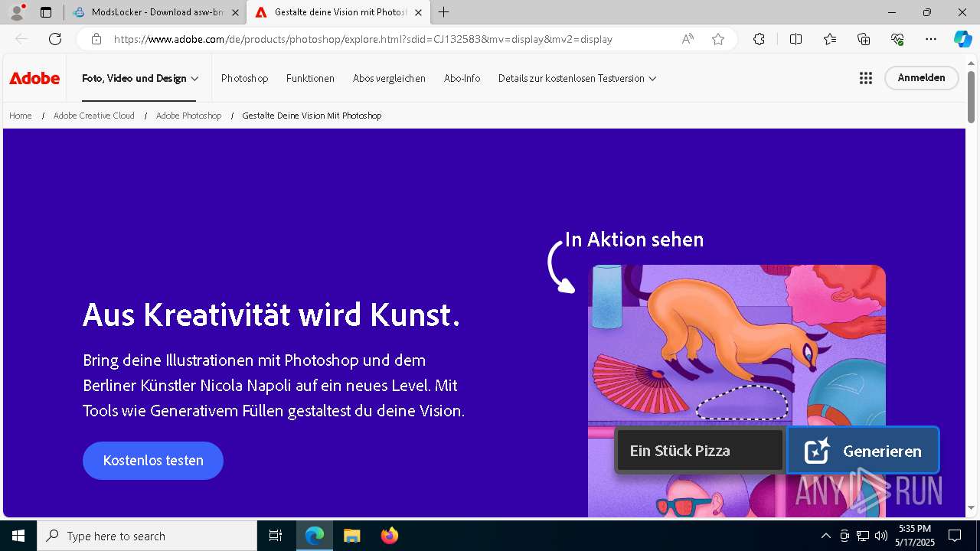980x551 pixels.
Task: Open the Adobe app switcher grid
Action: click(866, 78)
